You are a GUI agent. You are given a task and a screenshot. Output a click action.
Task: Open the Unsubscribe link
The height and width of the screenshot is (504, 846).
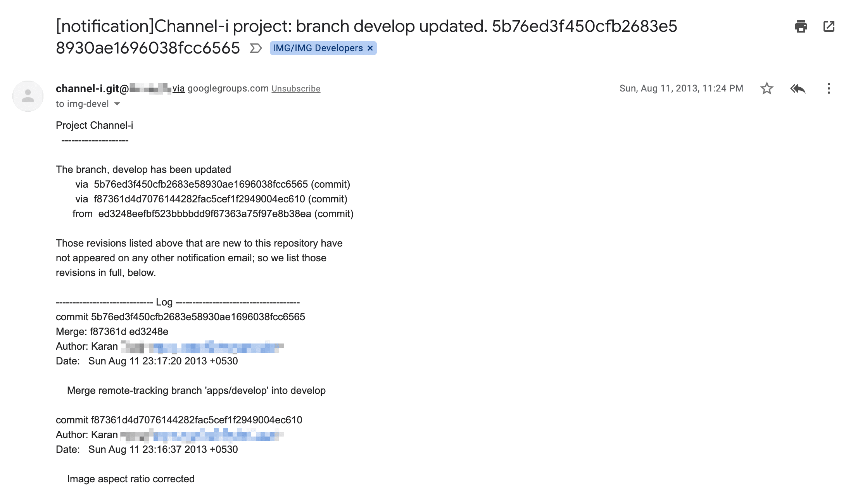(x=296, y=88)
